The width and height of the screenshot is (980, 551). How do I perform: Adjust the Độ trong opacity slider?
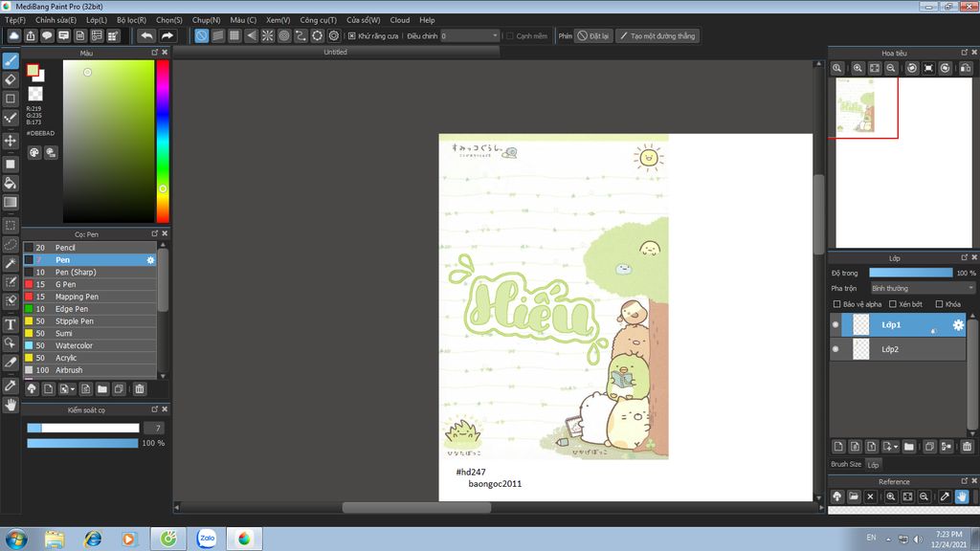pos(911,273)
